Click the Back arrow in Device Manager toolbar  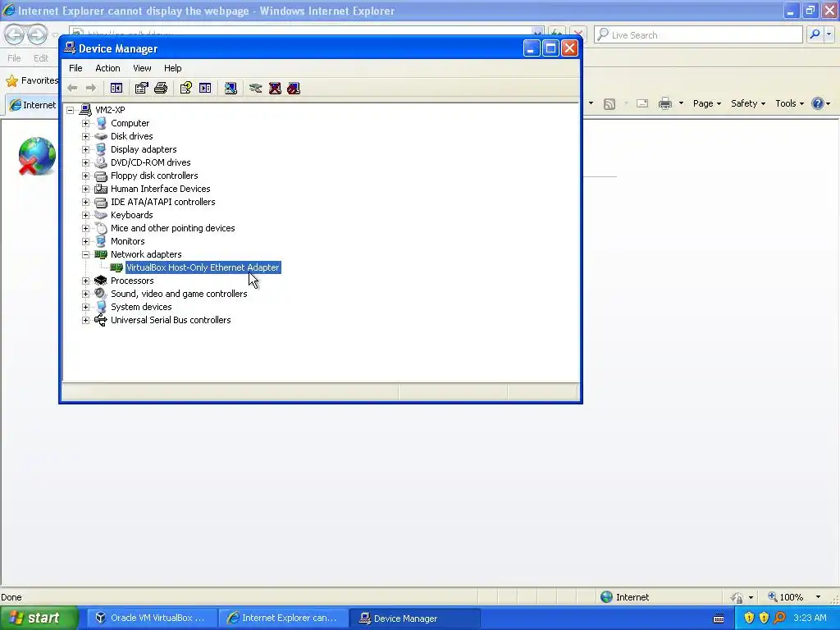coord(72,88)
